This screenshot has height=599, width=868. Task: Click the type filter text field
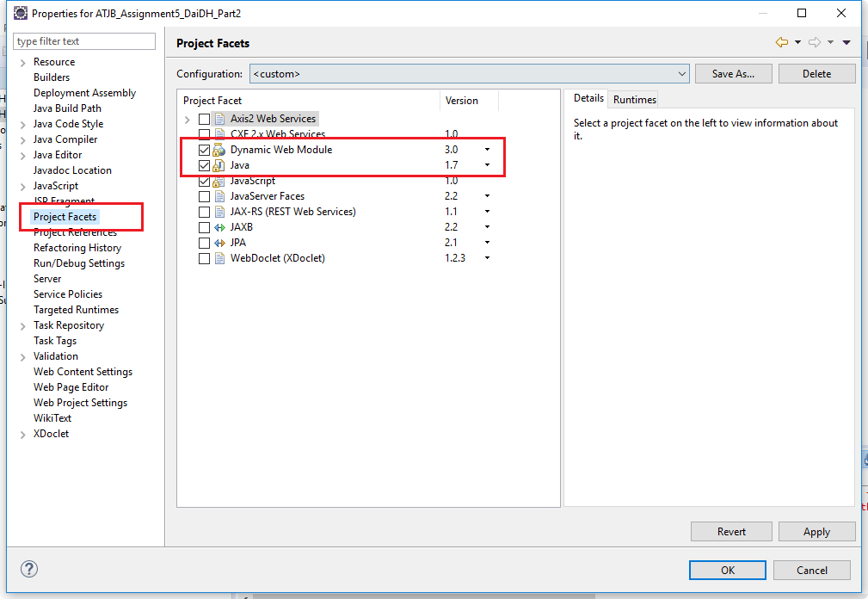83,40
